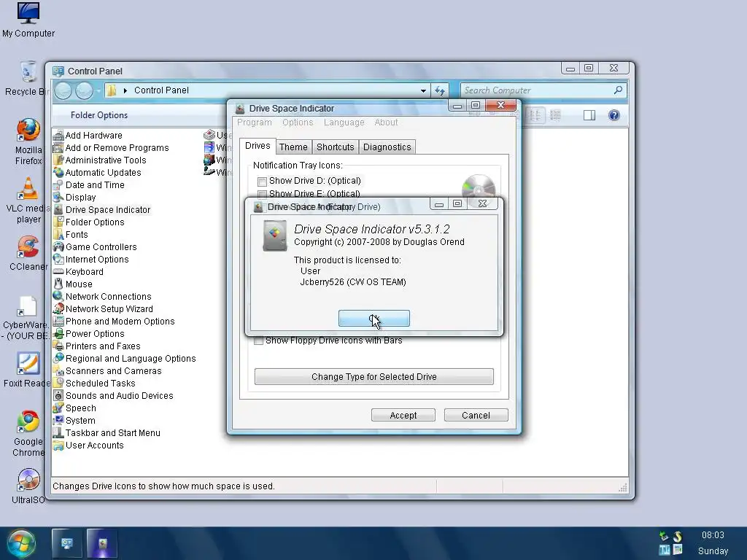The image size is (747, 560).
Task: Select Power Options item in Control Panel
Action: pyautogui.click(x=88, y=333)
